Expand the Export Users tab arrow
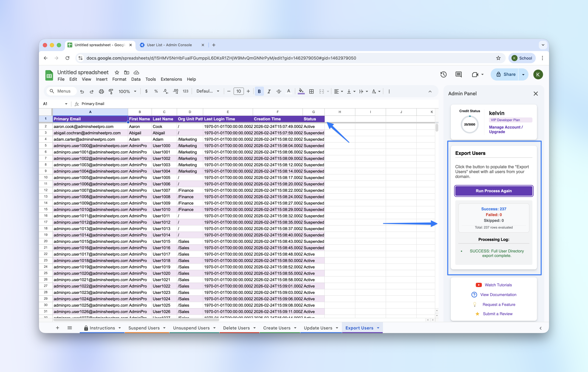This screenshot has height=372, width=588. coord(378,328)
